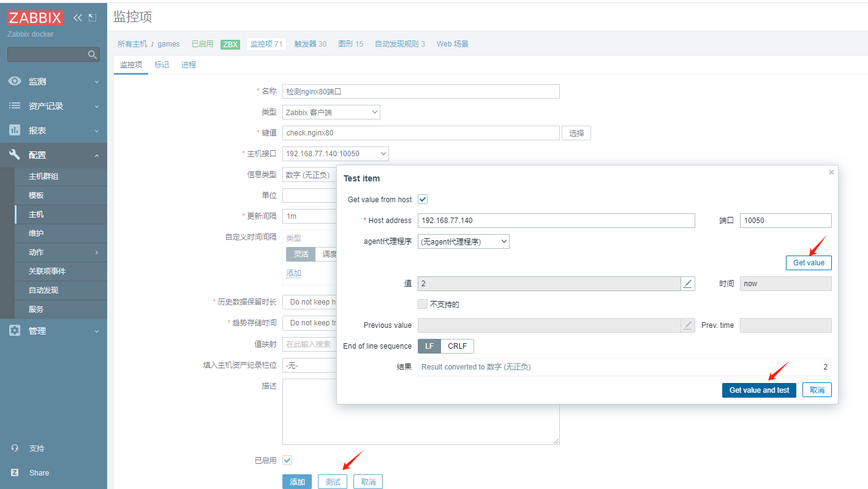Click the wrench icon beside 配置
Image resolution: width=868 pixels, height=489 pixels.
[15, 155]
